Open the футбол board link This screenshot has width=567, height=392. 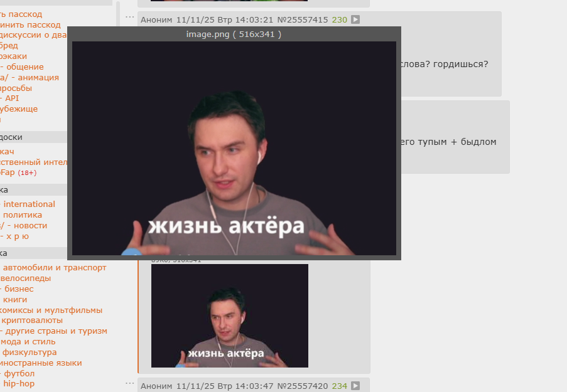click(18, 374)
